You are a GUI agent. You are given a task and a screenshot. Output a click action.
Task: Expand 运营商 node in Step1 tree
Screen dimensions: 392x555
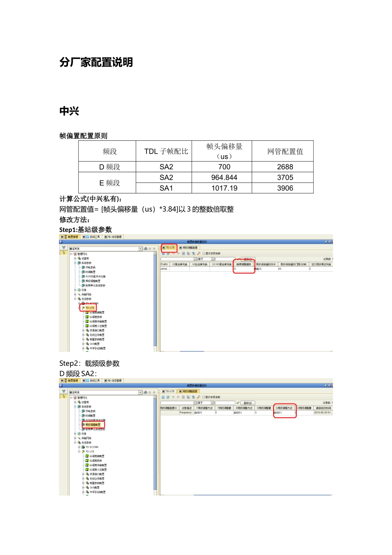[75, 259]
